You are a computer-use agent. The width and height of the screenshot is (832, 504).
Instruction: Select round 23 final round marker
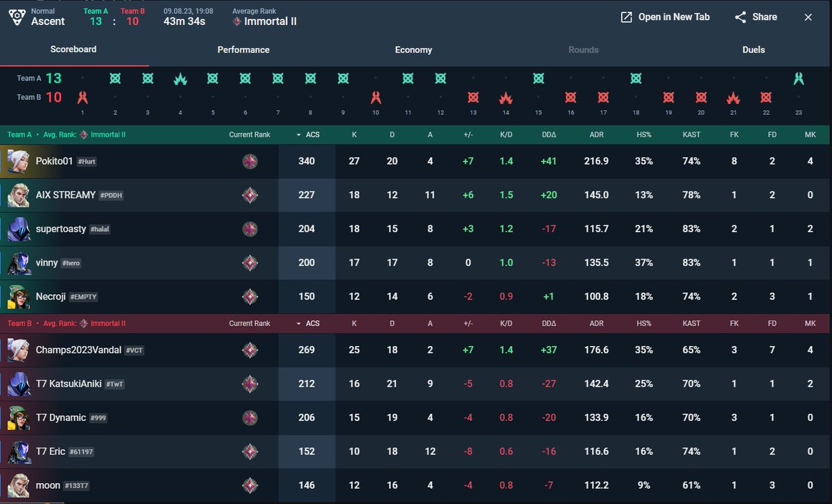(799, 78)
